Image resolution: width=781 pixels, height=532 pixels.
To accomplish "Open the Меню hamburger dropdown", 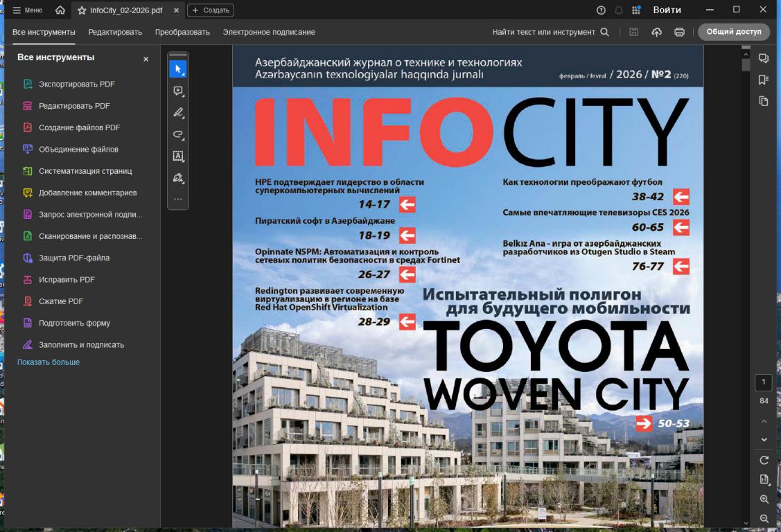I will pos(28,10).
